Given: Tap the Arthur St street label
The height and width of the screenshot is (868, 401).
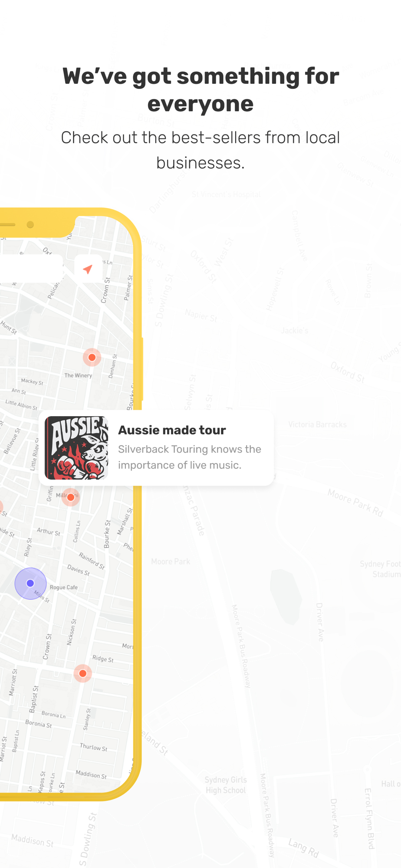Looking at the screenshot, I should [x=49, y=531].
